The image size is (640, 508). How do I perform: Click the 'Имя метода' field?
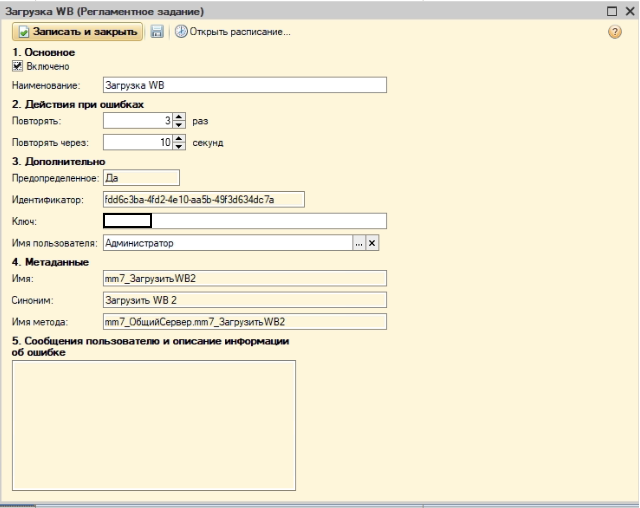click(x=244, y=322)
